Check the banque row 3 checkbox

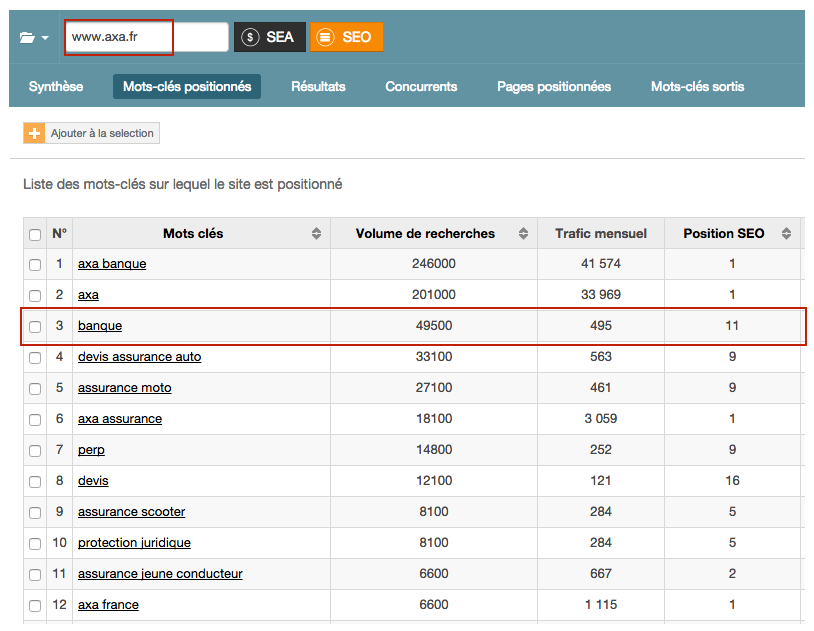click(x=35, y=327)
